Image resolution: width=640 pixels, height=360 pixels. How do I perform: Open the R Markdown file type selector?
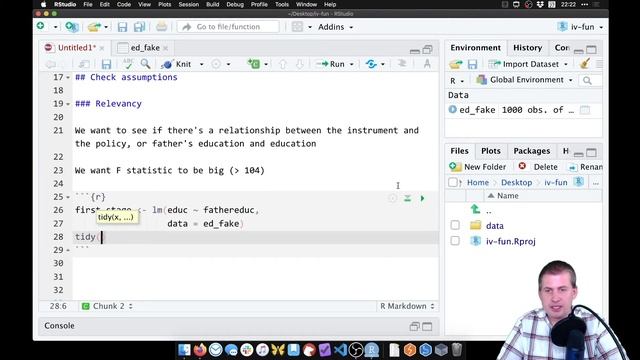point(407,306)
